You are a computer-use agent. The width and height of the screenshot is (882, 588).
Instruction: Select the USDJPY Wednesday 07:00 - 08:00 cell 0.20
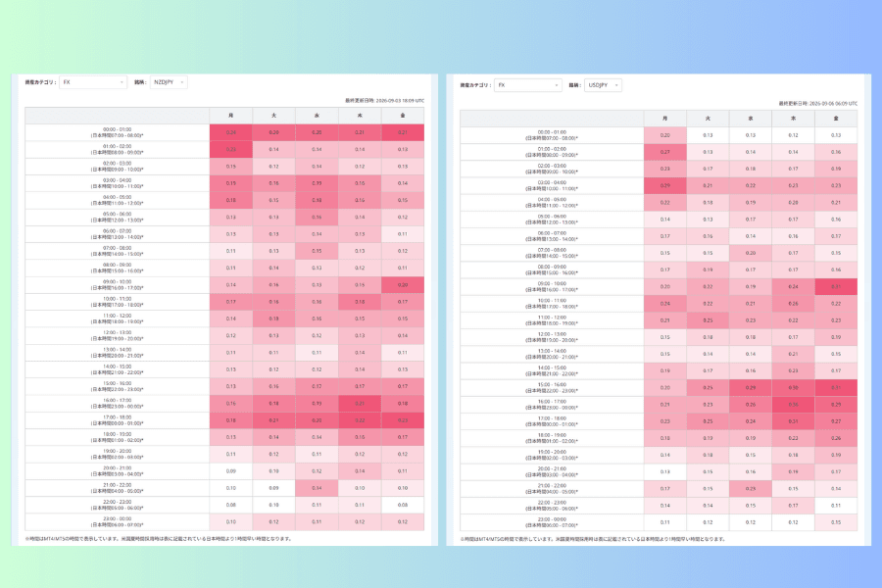point(751,253)
